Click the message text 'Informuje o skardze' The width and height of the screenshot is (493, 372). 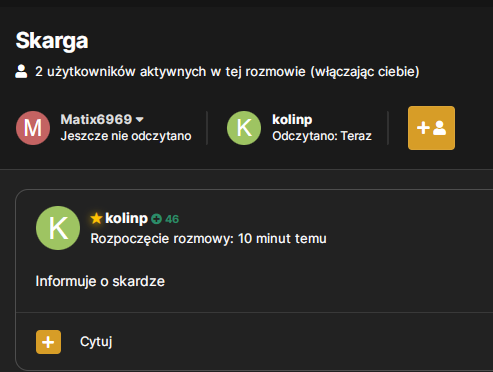[x=100, y=281]
